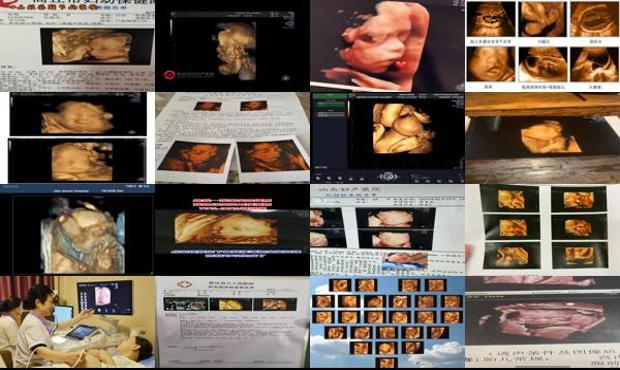
Task: Open the middle yellow image in three-image report row
Action: coord(231,304)
